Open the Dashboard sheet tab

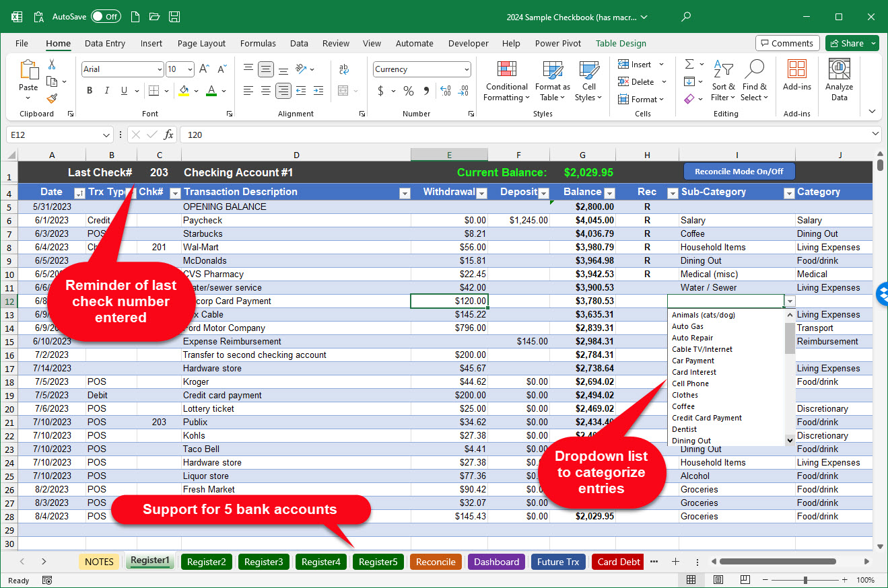[496, 561]
